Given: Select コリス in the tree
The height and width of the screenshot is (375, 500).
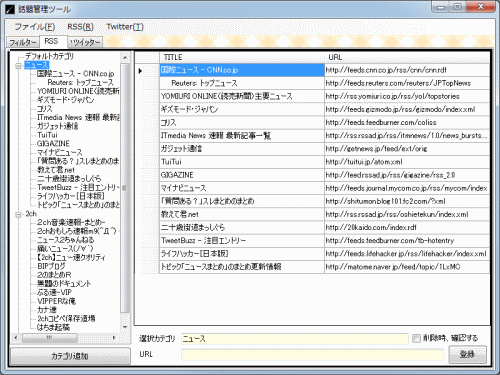Looking at the screenshot, I should (x=45, y=108).
